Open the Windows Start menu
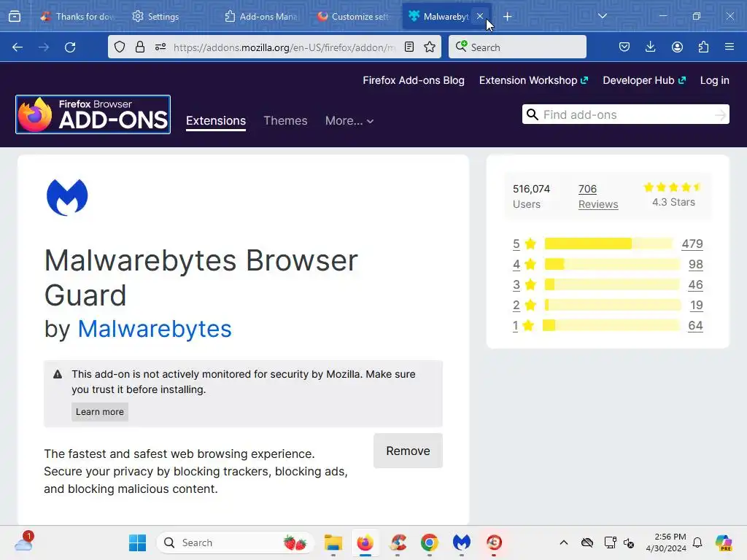747x560 pixels. tap(138, 542)
